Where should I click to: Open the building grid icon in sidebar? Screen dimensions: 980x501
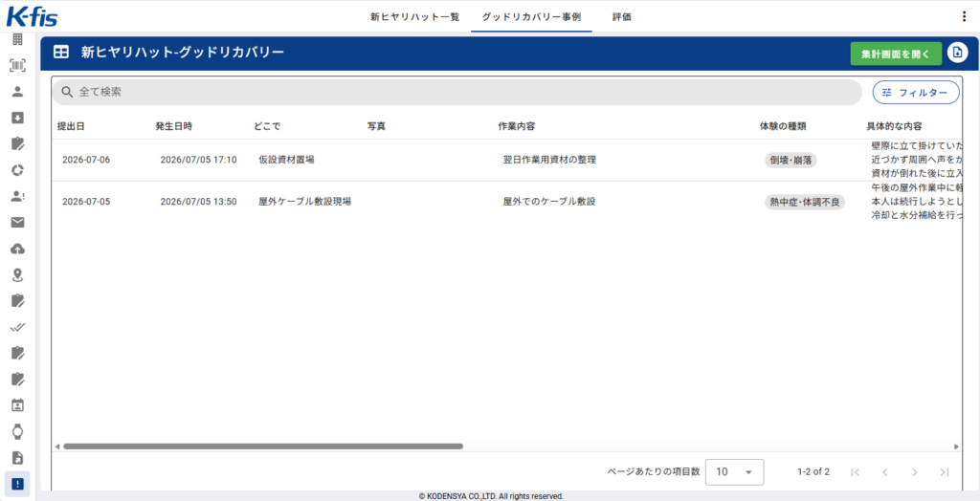(17, 39)
